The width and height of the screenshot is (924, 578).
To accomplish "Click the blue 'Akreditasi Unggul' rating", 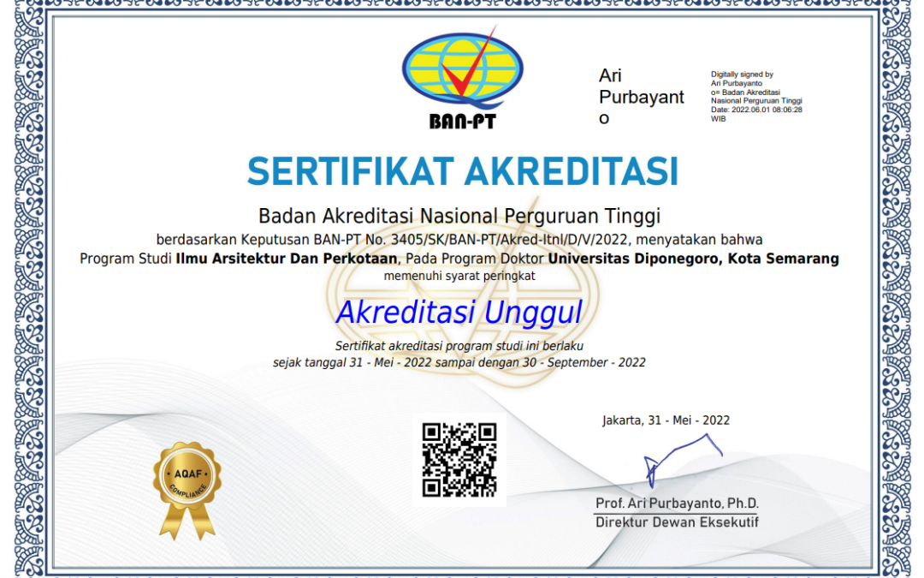I will click(459, 313).
